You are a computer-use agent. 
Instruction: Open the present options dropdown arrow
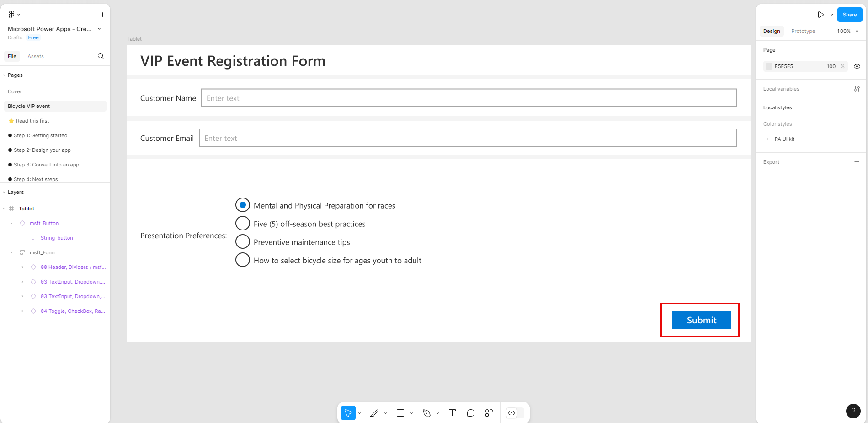832,15
